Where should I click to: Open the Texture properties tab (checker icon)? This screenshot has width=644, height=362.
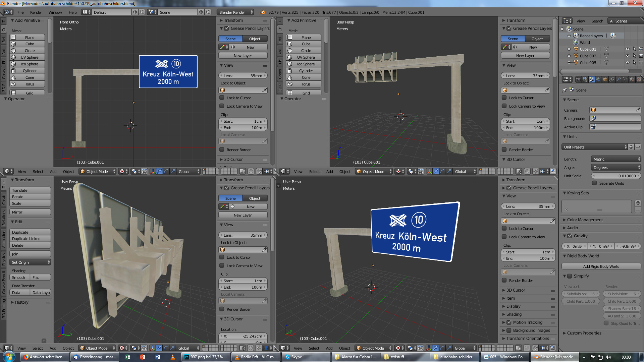point(639,79)
